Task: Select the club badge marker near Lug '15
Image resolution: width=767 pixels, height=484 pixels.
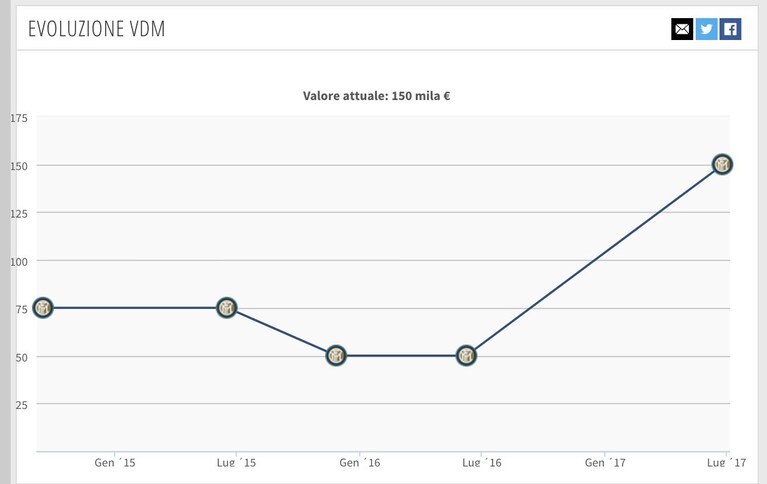Action: point(226,308)
